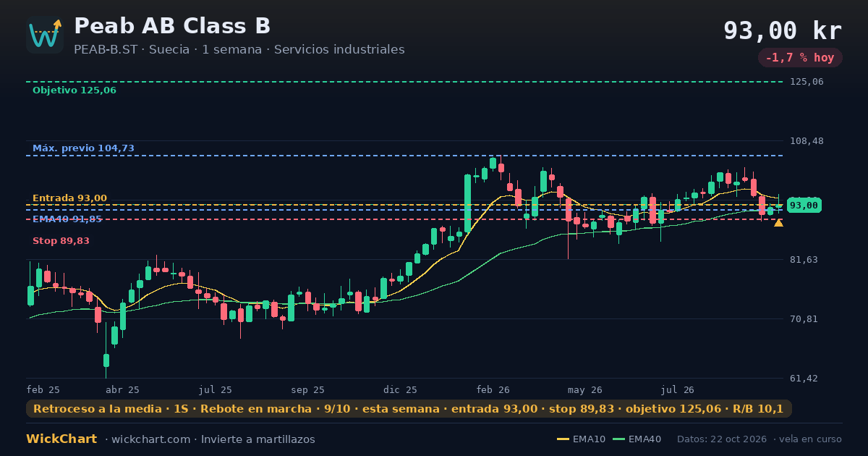Click the 81,63 axis value

pos(804,260)
